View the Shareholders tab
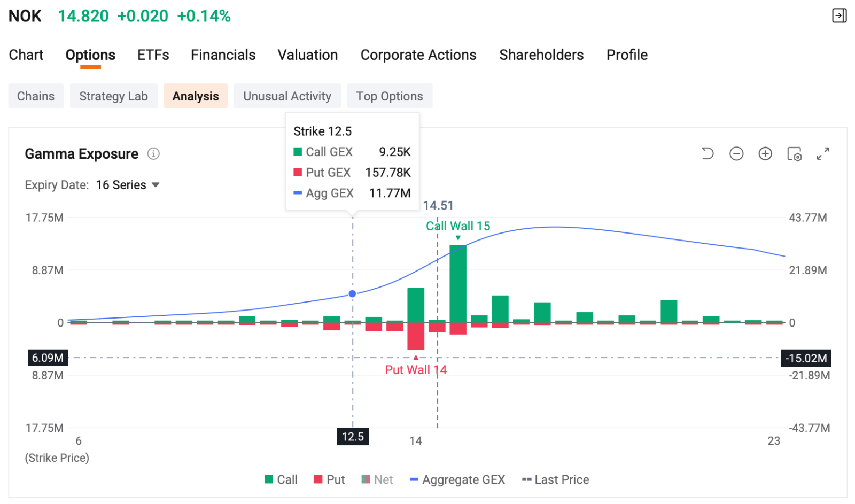This screenshot has height=504, width=855. pos(541,55)
